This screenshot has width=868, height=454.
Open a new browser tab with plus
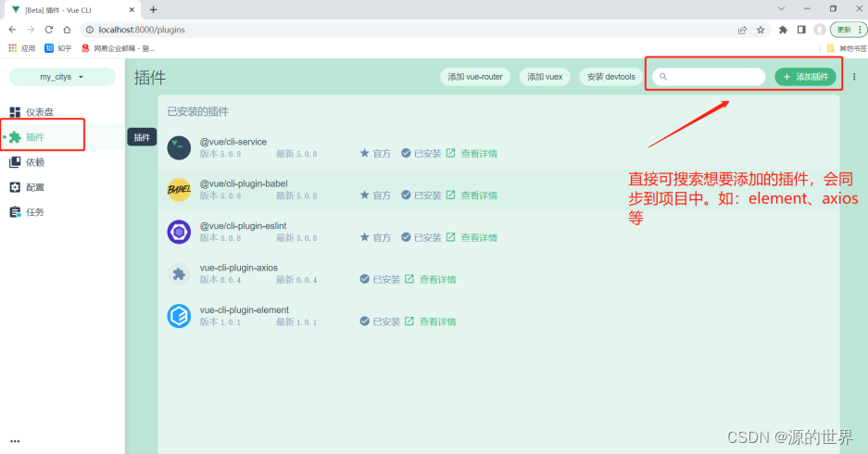(154, 9)
